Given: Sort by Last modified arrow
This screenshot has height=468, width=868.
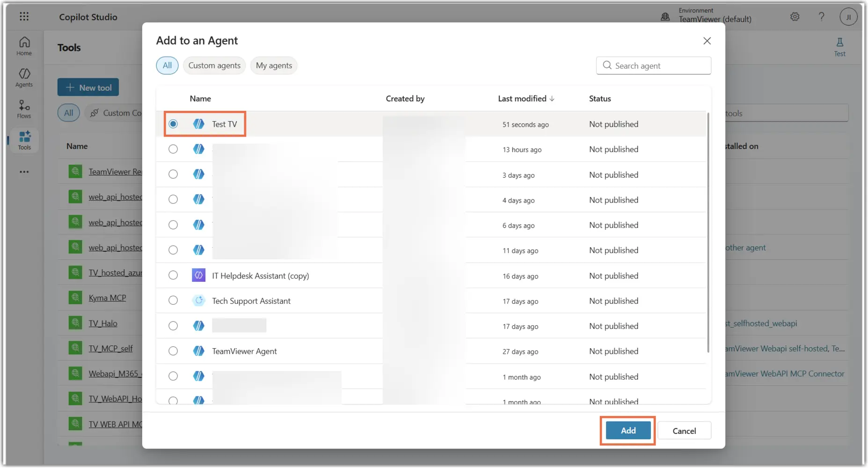Looking at the screenshot, I should pyautogui.click(x=552, y=98).
